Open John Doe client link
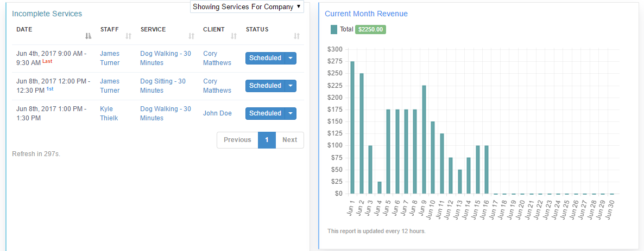 pos(217,113)
